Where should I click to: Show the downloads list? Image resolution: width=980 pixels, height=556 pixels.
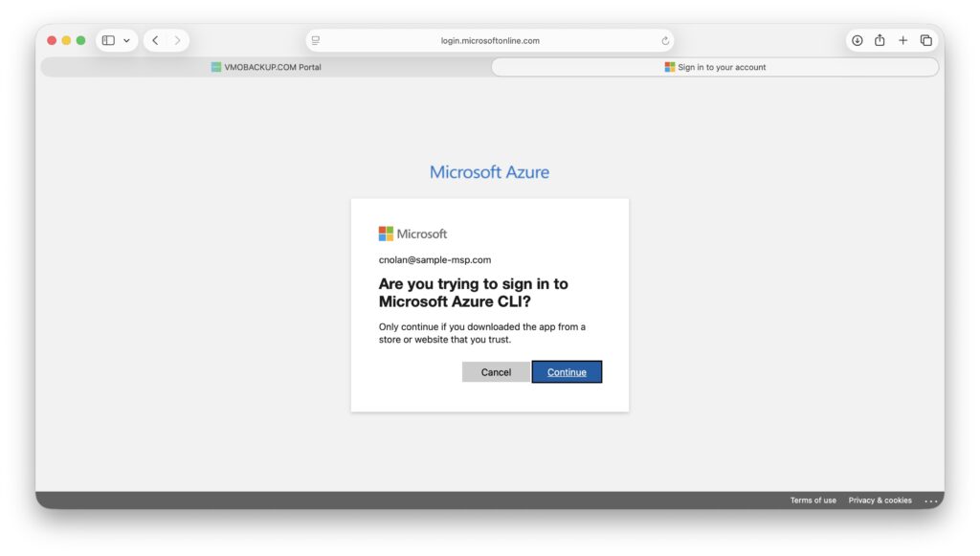[857, 40]
